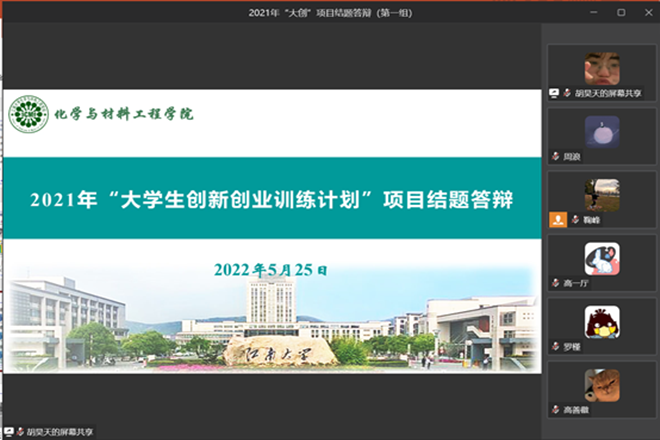The height and width of the screenshot is (440, 660).
Task: Click the 2022年5月25日 date on the slide
Action: 270,270
